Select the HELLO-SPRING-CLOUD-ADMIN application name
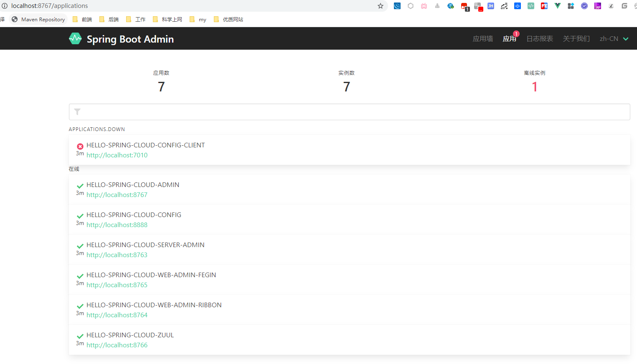 coord(133,185)
